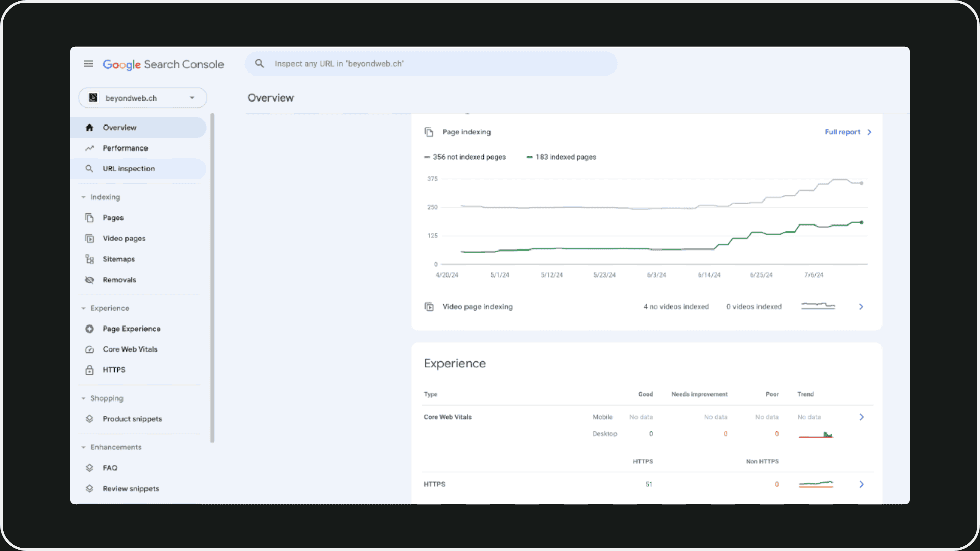
Task: Click the Removals icon
Action: [90, 280]
